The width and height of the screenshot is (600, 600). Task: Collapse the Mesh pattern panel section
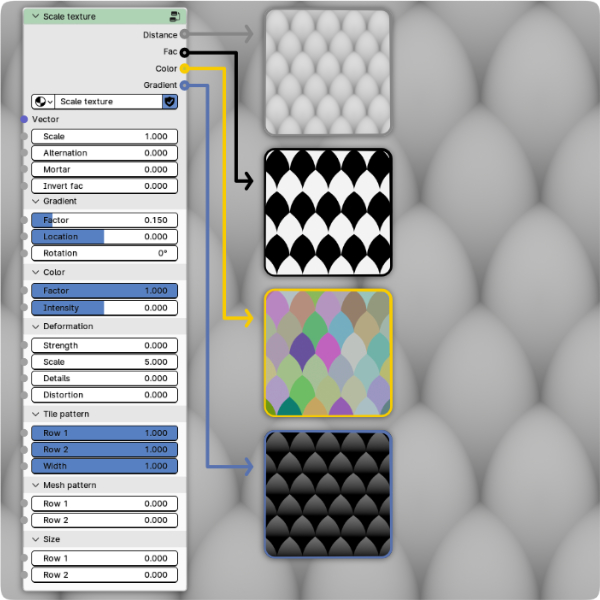(35, 485)
